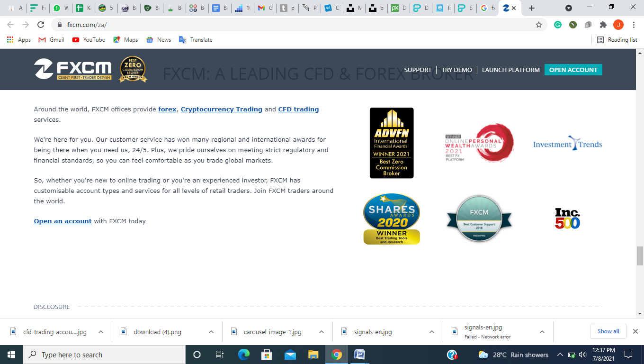This screenshot has width=644, height=364.
Task: Switch to the Pexels px tab
Action: (x=398, y=8)
